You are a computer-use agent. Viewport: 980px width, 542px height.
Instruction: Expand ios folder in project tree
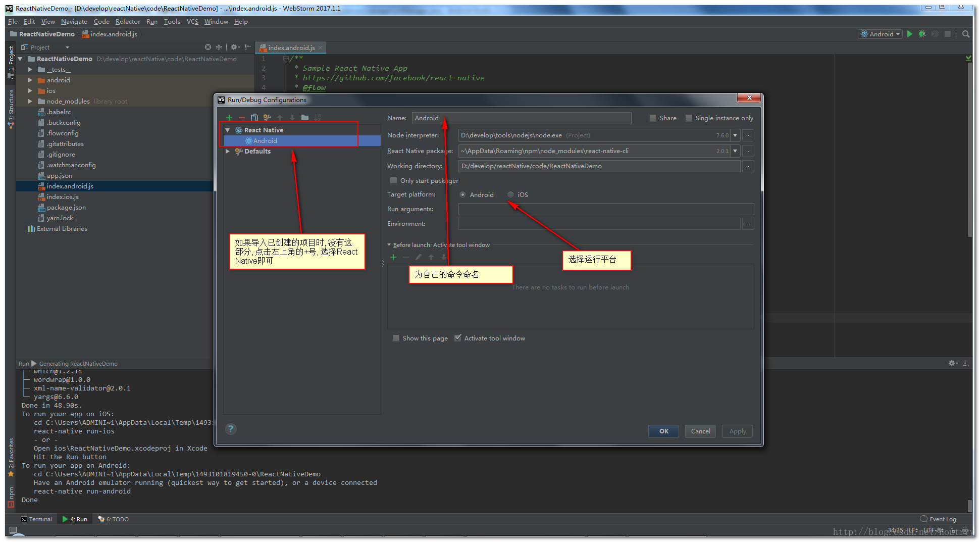click(x=30, y=91)
